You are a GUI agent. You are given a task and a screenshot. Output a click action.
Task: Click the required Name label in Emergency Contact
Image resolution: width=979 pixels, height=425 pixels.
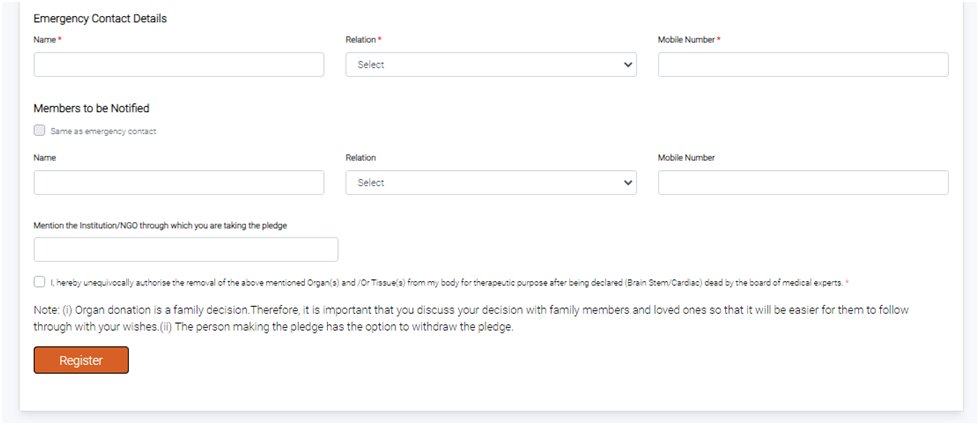click(46, 39)
